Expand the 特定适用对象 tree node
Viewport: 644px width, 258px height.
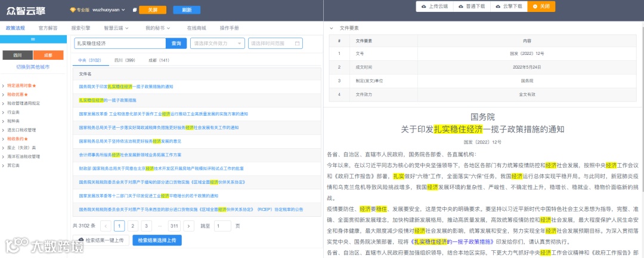coord(4,85)
